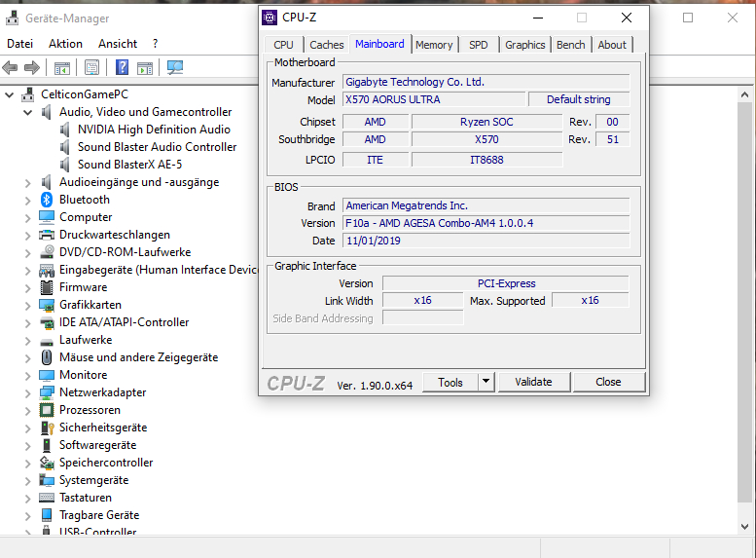Collapse Audio, Video und Gamecontroller node
The width and height of the screenshot is (756, 558).
28,112
